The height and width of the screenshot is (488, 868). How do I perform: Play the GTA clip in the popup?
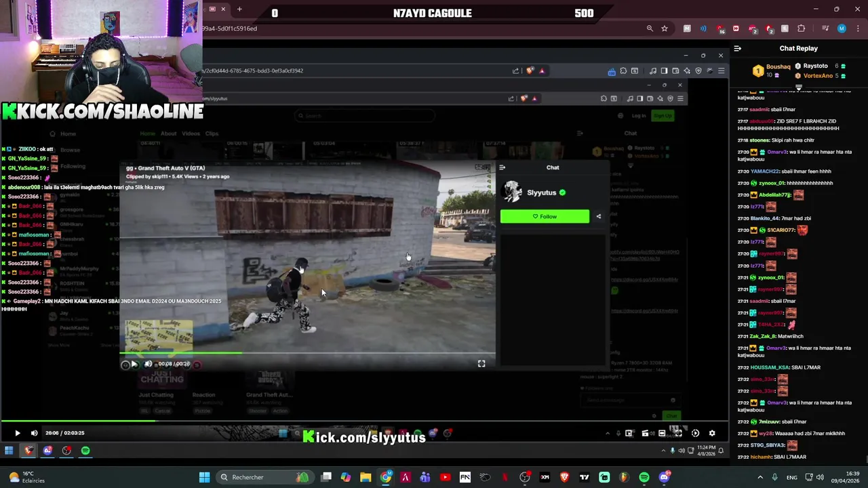pos(134,364)
